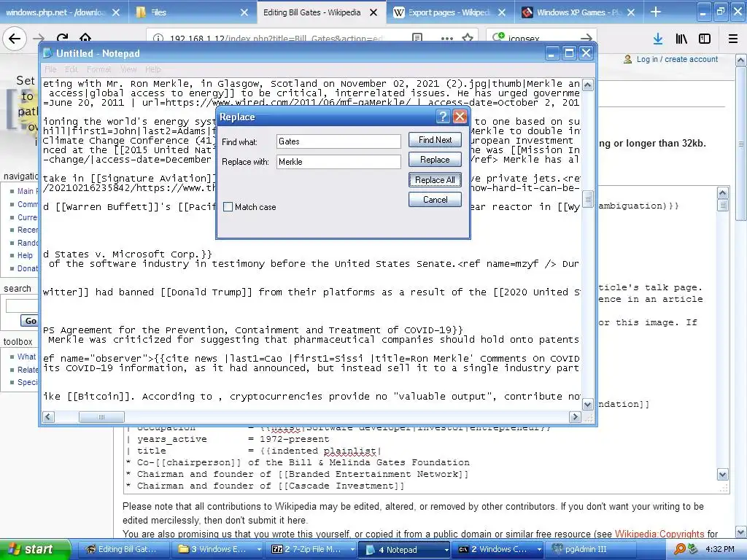Click the tray icon next to the clock
This screenshot has width=747, height=560.
[692, 549]
